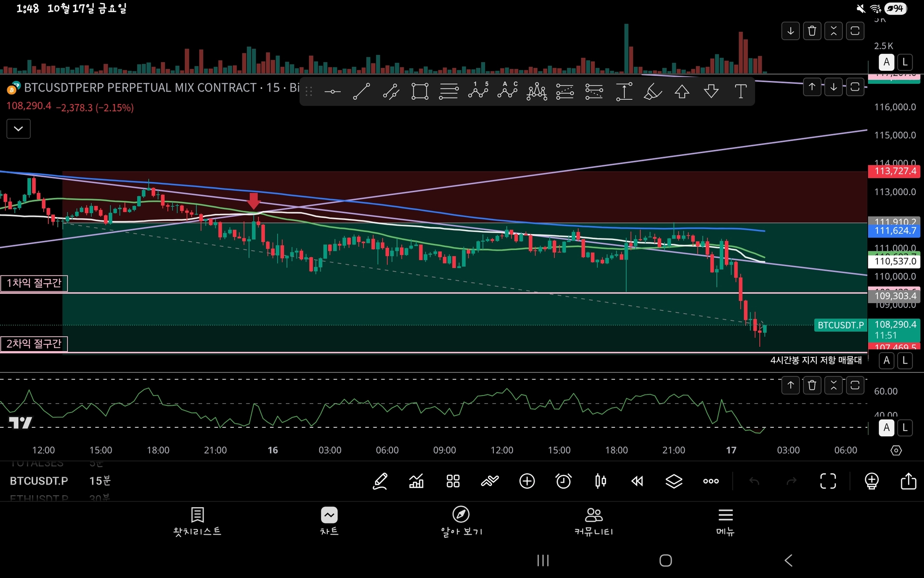The height and width of the screenshot is (578, 924).
Task: Open time axis settings hexagon icon
Action: click(x=896, y=450)
